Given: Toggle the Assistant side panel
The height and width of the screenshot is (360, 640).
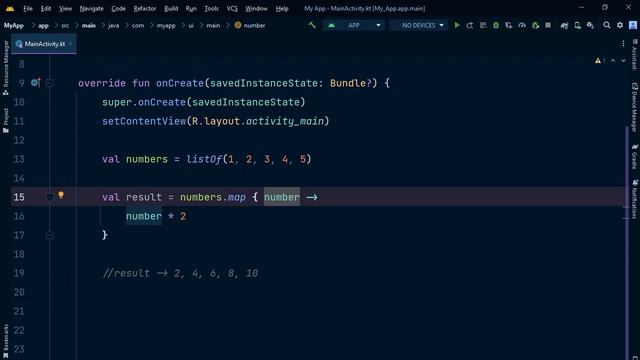Looking at the screenshot, I should (x=634, y=55).
